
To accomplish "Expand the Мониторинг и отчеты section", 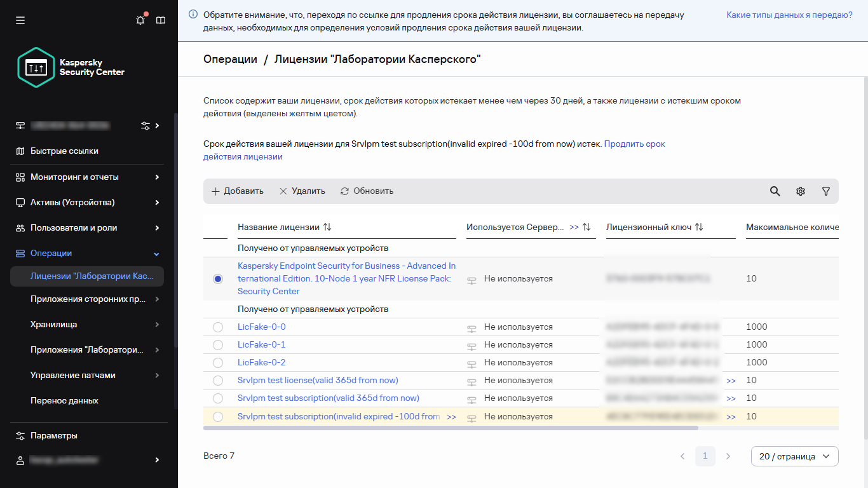I will [x=87, y=177].
